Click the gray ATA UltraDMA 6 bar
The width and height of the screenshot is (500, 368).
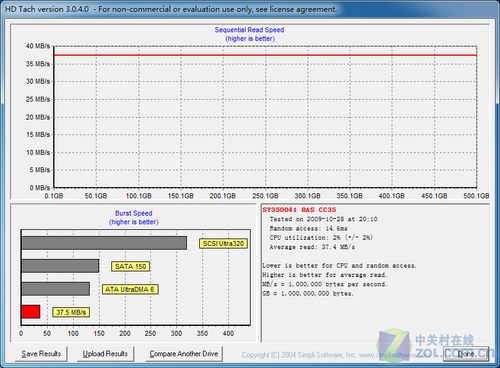tap(56, 289)
